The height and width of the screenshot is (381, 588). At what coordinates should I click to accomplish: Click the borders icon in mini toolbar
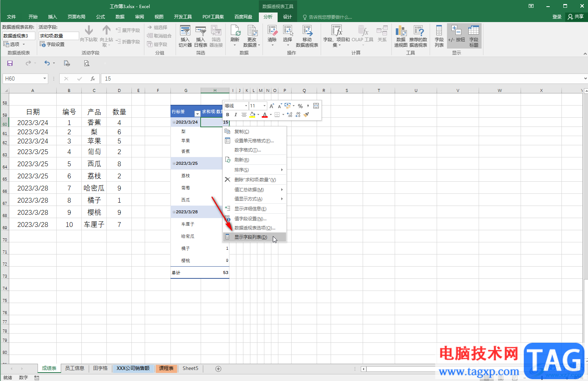(277, 115)
